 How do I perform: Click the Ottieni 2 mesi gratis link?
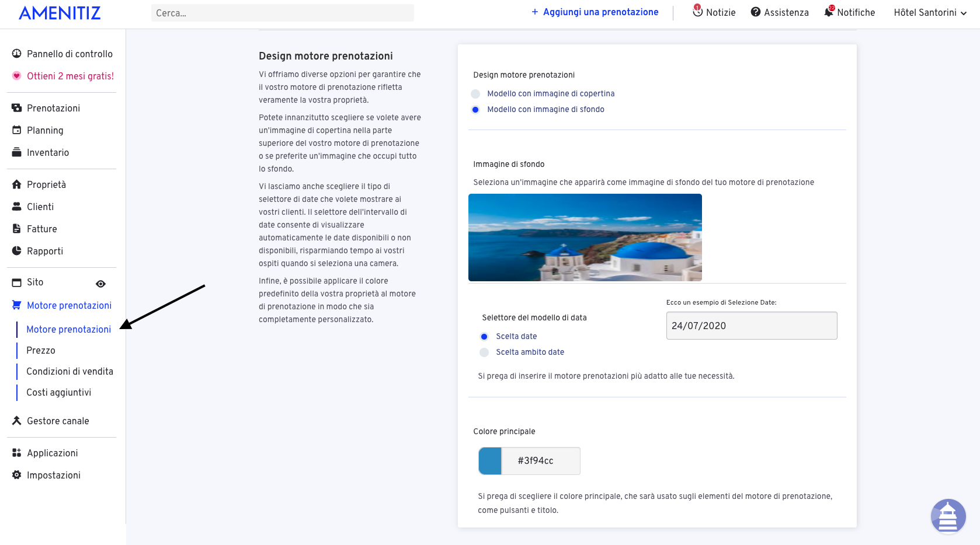(70, 76)
